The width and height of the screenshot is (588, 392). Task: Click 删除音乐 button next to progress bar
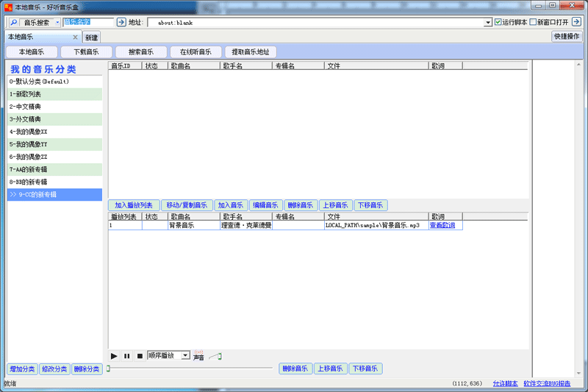click(x=295, y=368)
